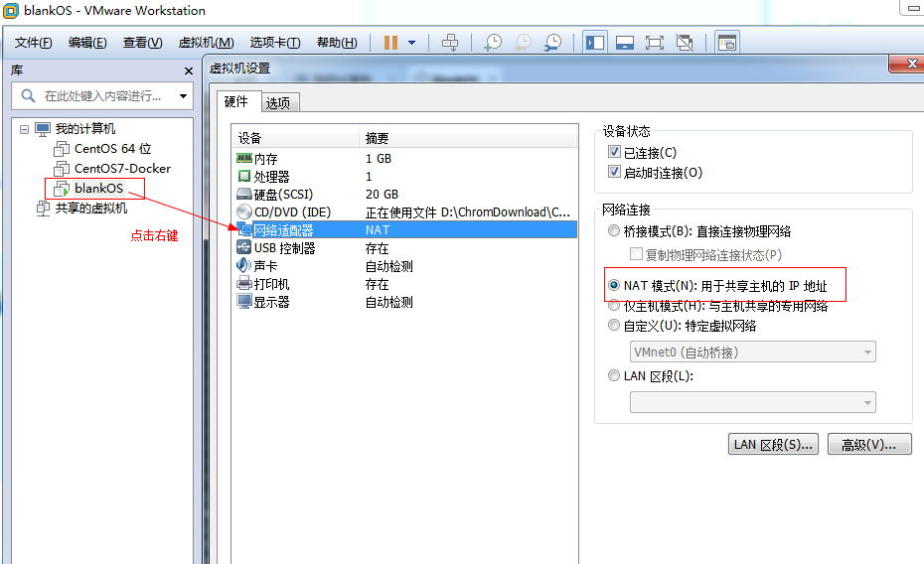Click the Unity mode toolbar icon
Image resolution: width=924 pixels, height=564 pixels.
[685, 43]
